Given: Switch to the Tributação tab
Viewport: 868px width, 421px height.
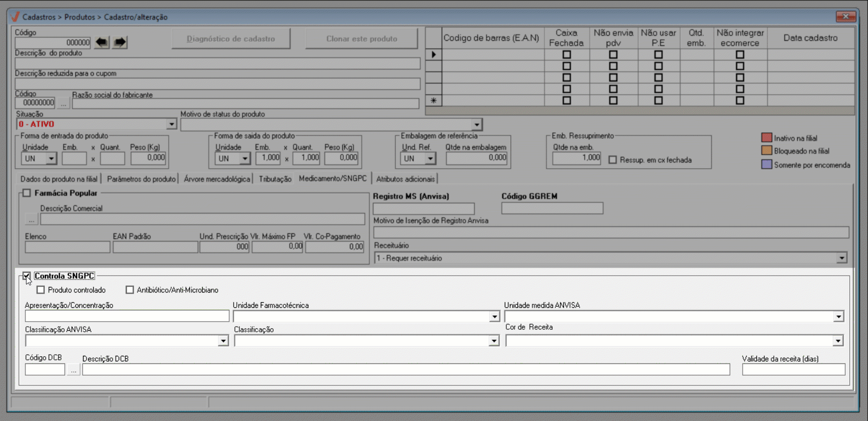Looking at the screenshot, I should [275, 179].
